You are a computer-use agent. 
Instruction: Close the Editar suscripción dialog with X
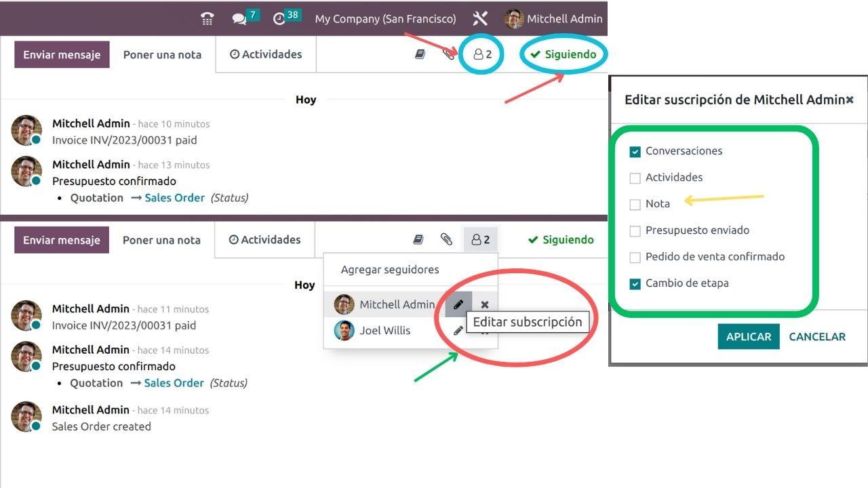pyautogui.click(x=849, y=100)
